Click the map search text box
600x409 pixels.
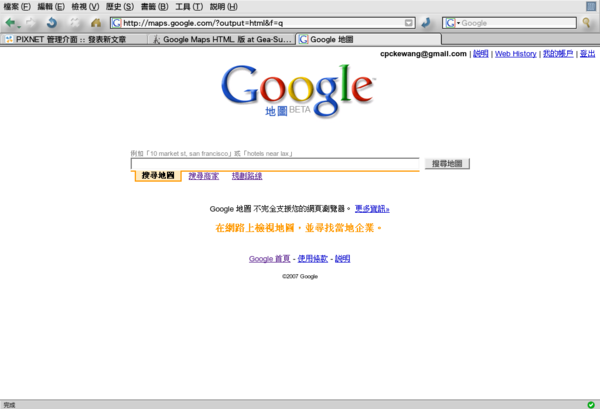pyautogui.click(x=275, y=164)
